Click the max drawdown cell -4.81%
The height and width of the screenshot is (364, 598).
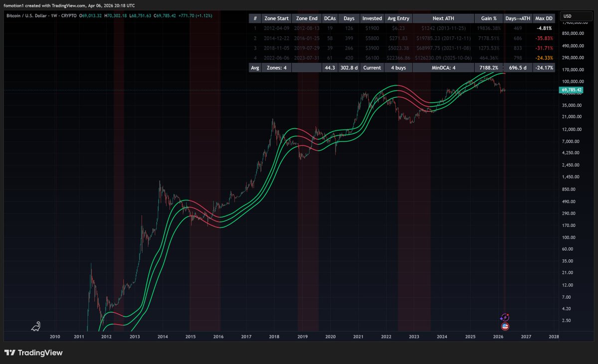click(x=544, y=28)
